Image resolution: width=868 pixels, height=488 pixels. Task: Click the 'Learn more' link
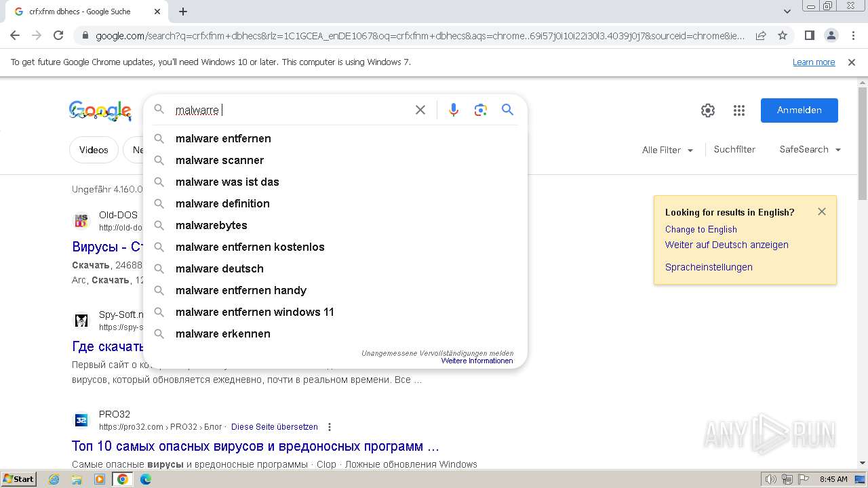[x=814, y=62]
